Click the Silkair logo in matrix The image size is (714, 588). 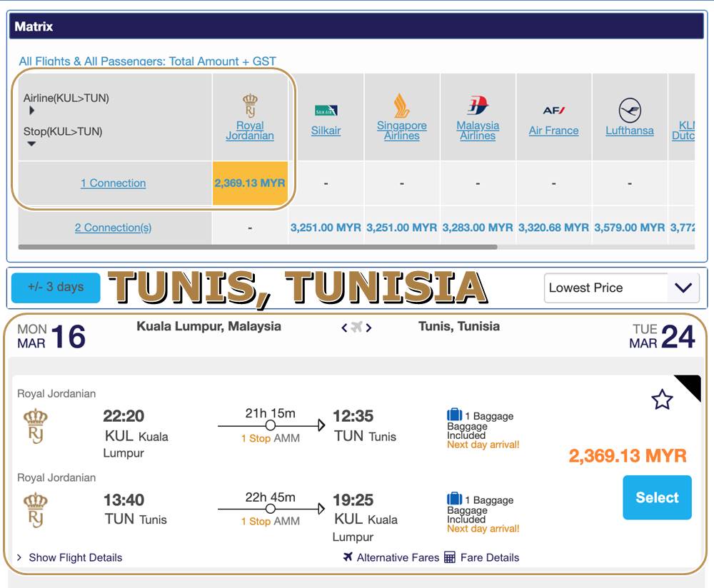click(x=326, y=111)
